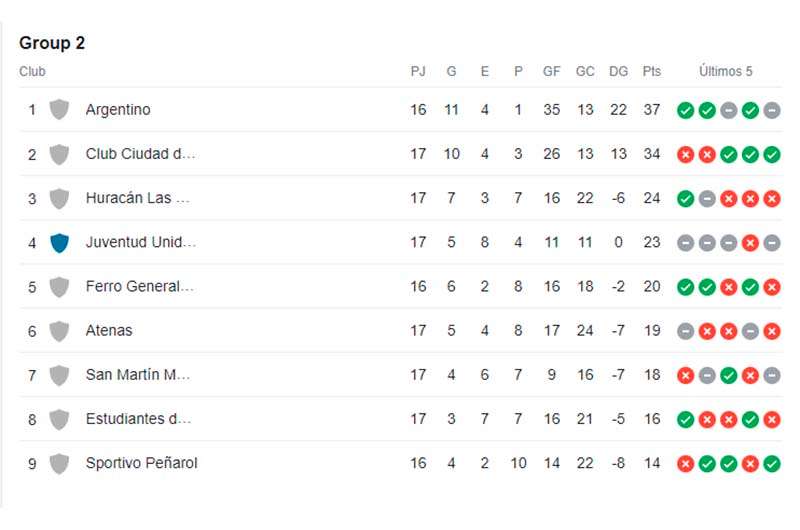Click the Pts column header

tap(652, 72)
